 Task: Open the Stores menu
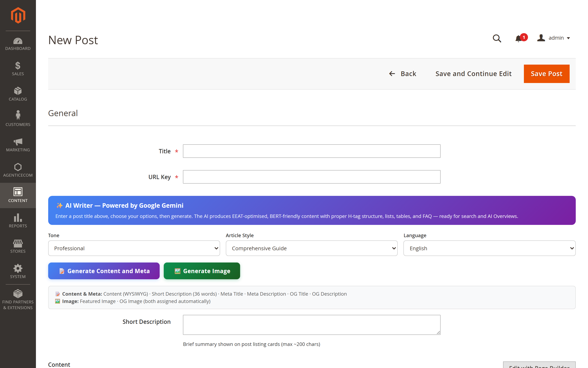[x=18, y=246]
